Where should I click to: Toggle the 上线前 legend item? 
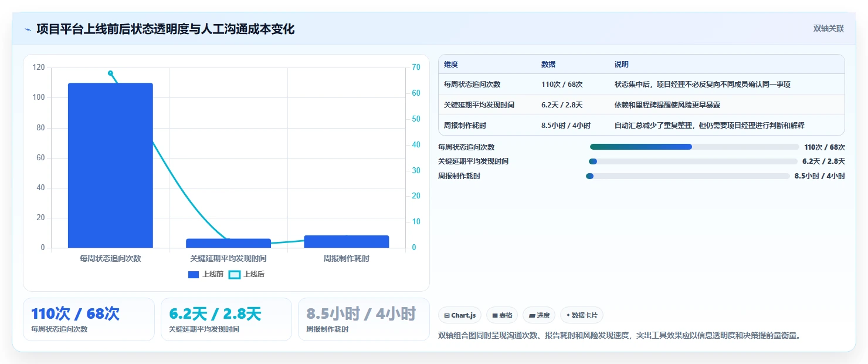[206, 274]
